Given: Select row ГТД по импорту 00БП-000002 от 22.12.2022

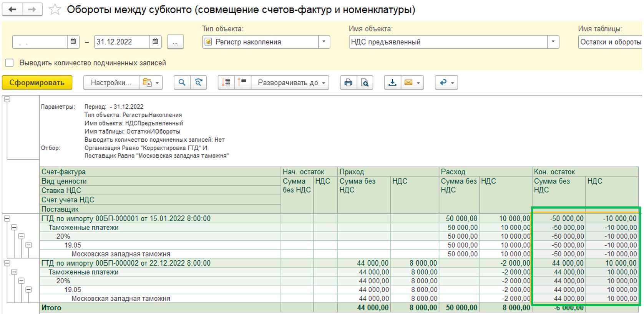Looking at the screenshot, I should 161,263.
